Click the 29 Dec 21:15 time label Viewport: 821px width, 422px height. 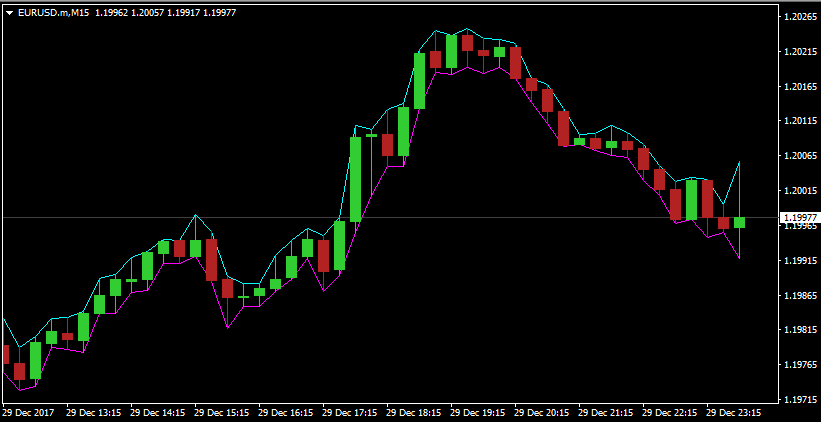pos(606,413)
